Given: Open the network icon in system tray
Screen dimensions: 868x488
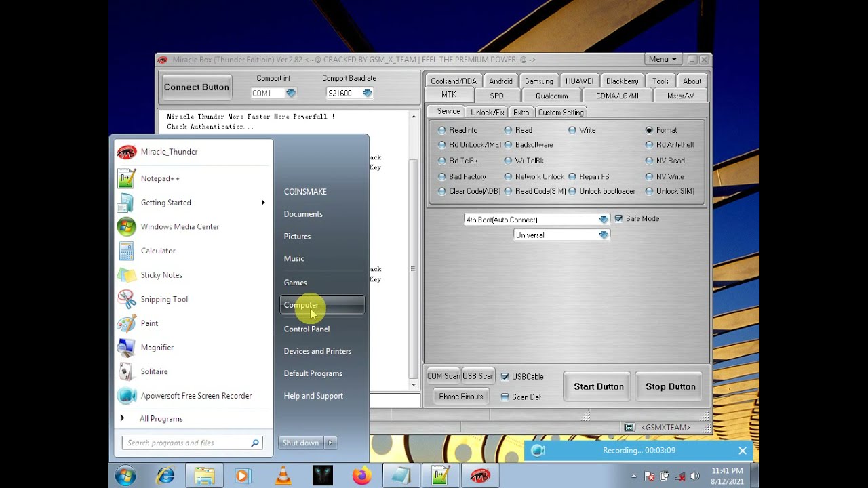Looking at the screenshot, I should point(679,476).
